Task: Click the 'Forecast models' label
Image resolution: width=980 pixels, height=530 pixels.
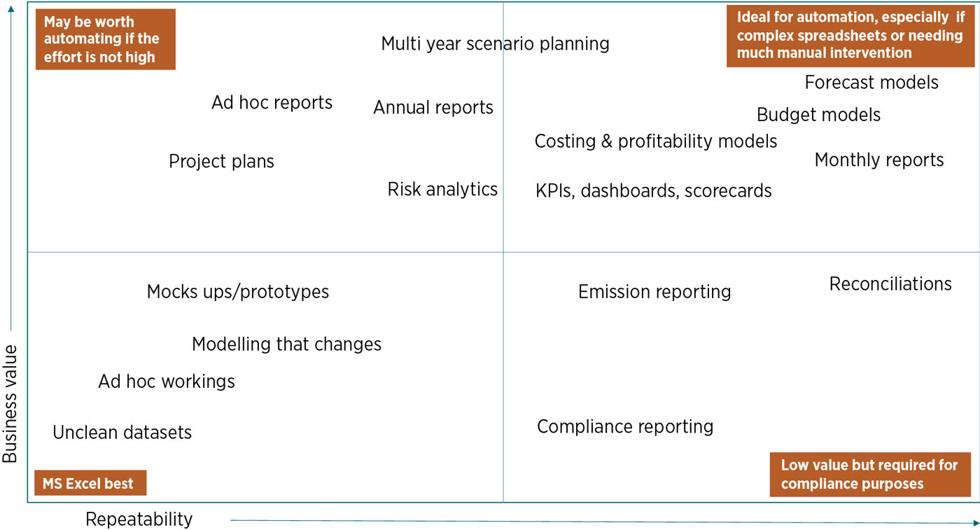Action: click(x=871, y=83)
